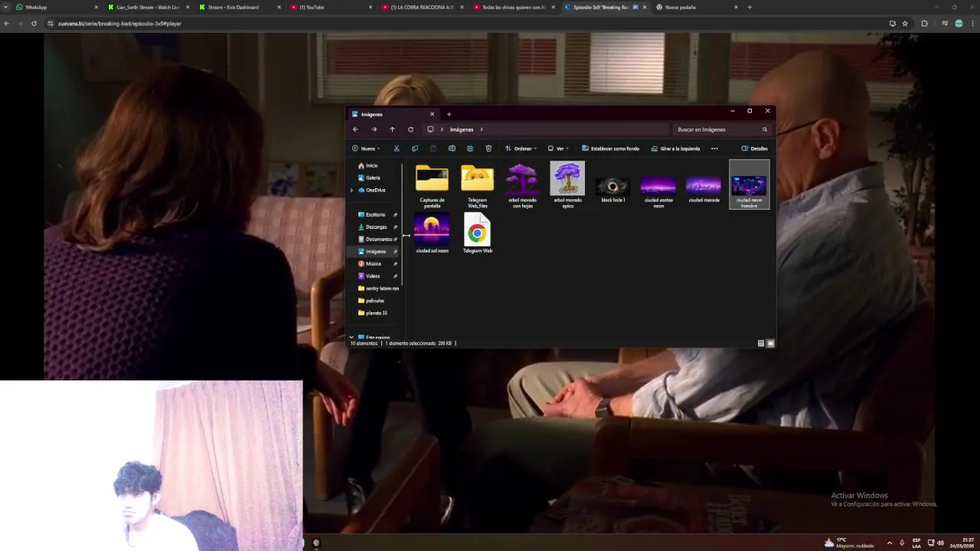This screenshot has width=980, height=551.
Task: Show hidden system tray icons chevron
Action: point(889,543)
